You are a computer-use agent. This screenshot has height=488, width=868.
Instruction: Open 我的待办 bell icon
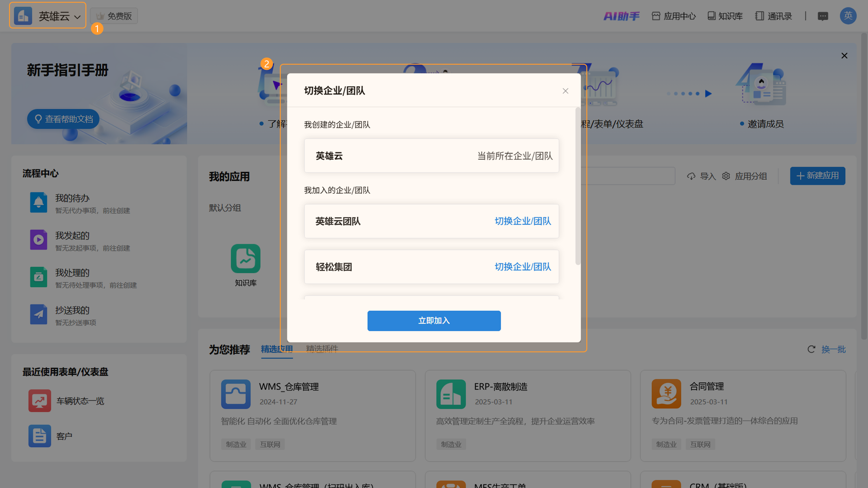pos(38,202)
